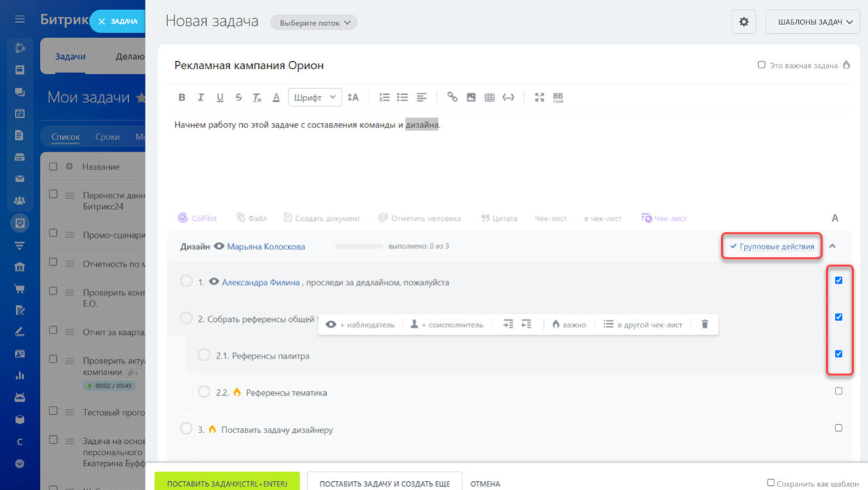
Task: Move item 'в другой чек-лист'
Action: click(643, 325)
